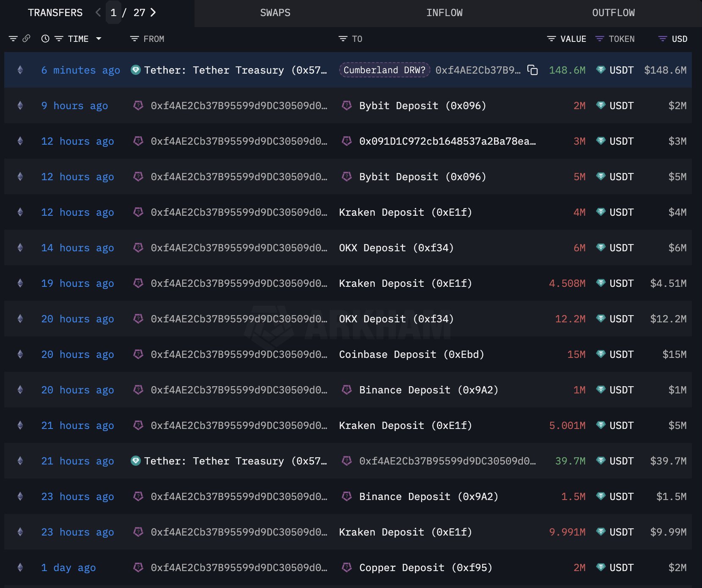Toggle TIME sort order with the caret arrow

click(99, 38)
